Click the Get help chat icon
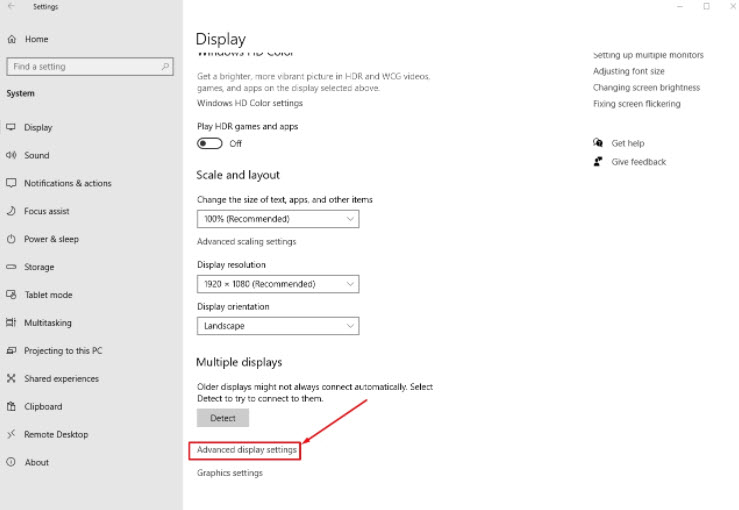 click(x=598, y=142)
